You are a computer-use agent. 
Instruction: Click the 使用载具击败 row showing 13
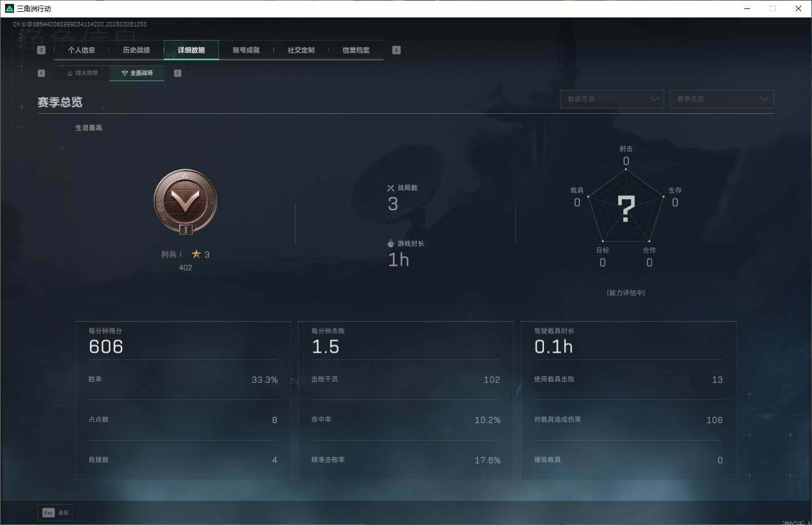tap(628, 380)
